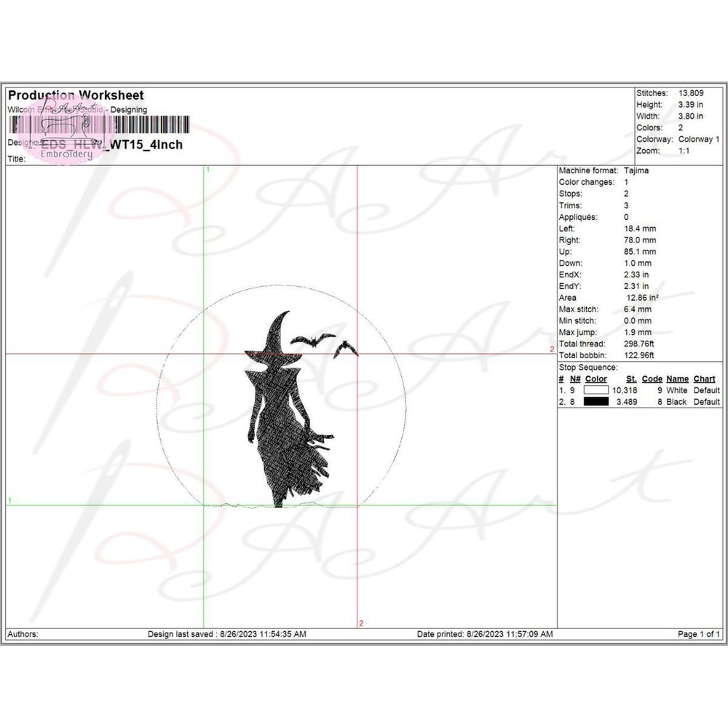728x728 pixels.
Task: Click the Stop Sequence heading
Action: pos(588,368)
